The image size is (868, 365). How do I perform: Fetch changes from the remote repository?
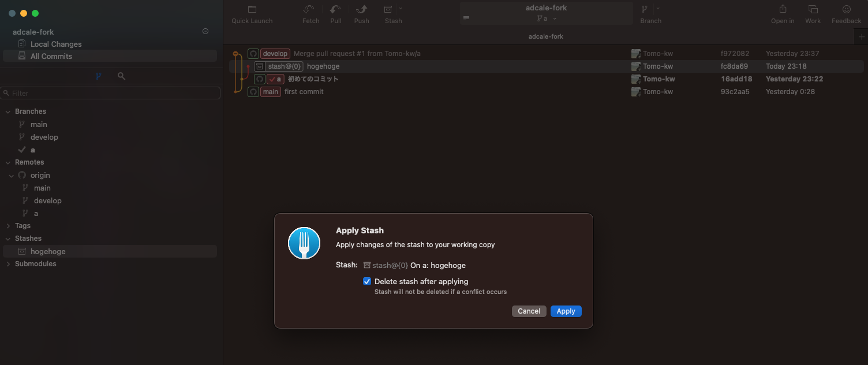point(310,13)
